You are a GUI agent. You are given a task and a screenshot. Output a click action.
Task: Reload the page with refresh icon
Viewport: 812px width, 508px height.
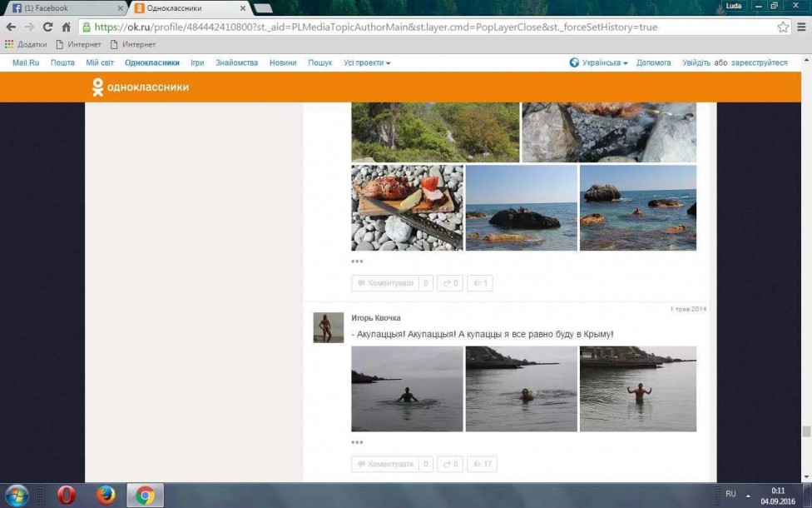[47, 27]
